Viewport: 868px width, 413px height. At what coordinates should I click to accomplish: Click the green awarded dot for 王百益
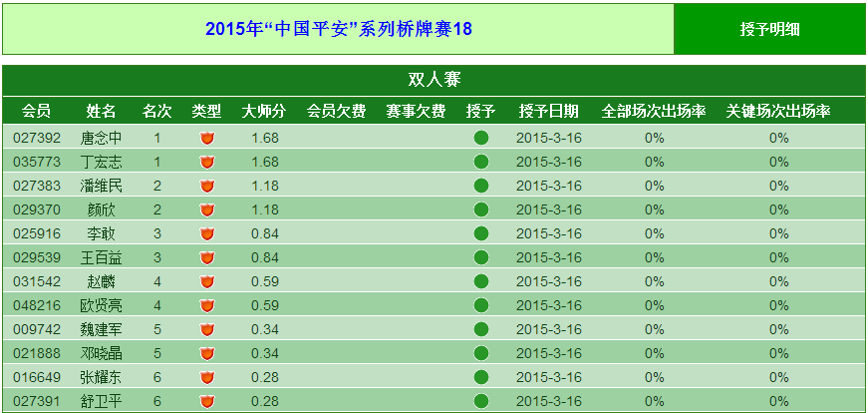point(481,257)
